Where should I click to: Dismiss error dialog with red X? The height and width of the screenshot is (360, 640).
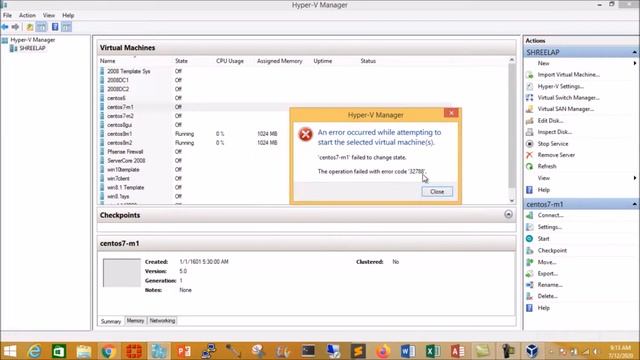pos(451,113)
